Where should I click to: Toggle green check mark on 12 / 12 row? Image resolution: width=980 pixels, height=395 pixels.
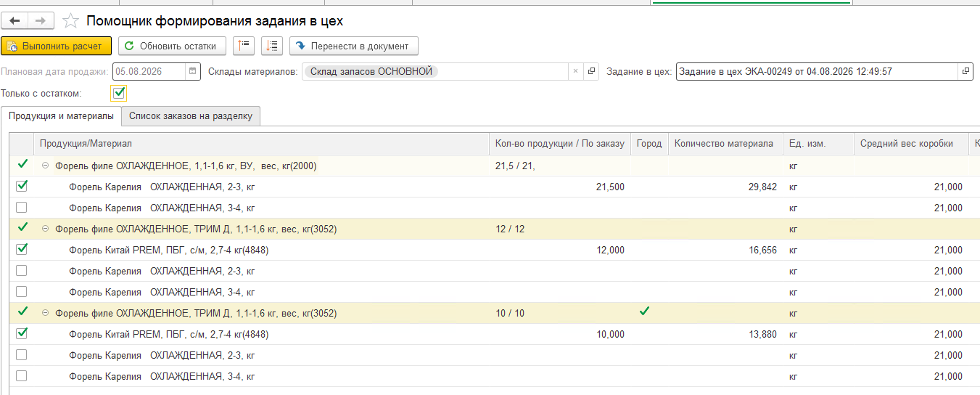point(22,228)
